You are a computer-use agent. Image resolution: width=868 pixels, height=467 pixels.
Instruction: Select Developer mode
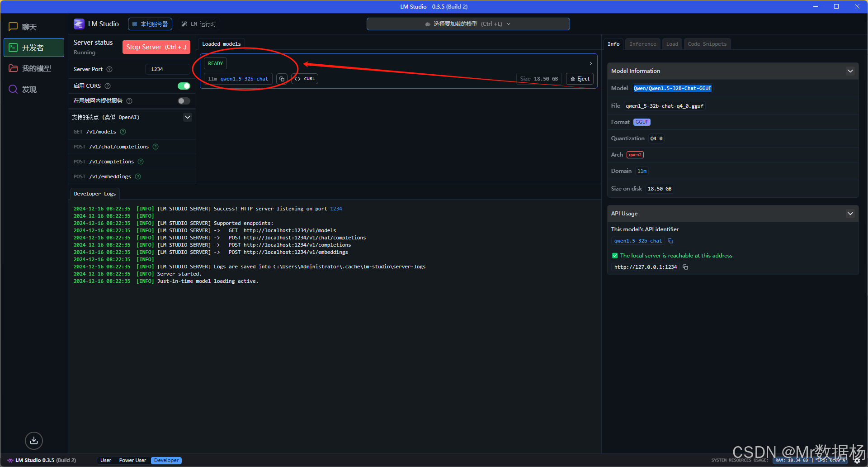pyautogui.click(x=166, y=460)
